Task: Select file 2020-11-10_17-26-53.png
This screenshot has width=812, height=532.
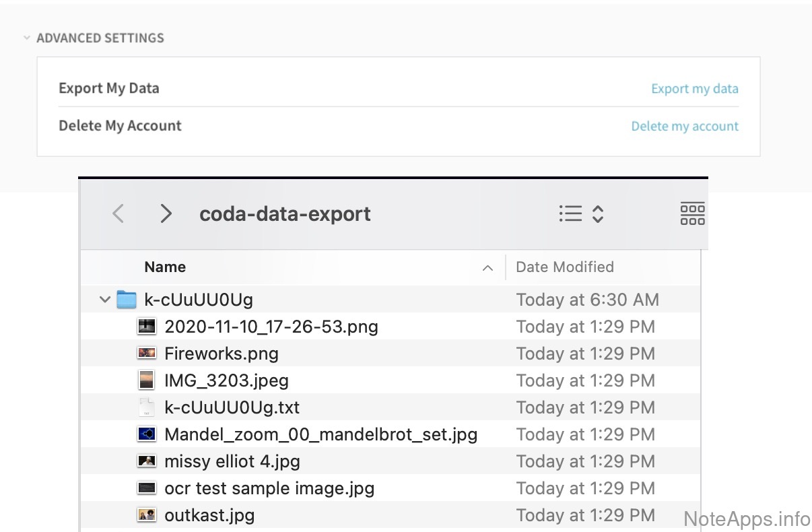Action: [x=271, y=327]
